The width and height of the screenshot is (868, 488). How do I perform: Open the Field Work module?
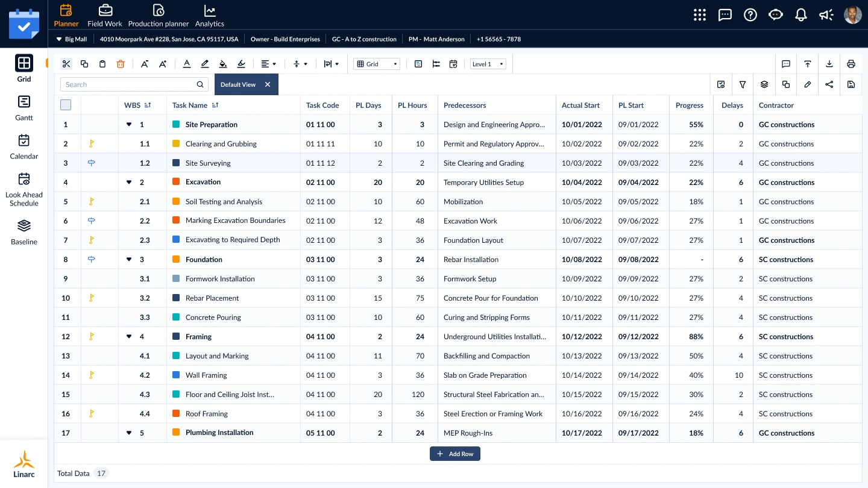(105, 15)
